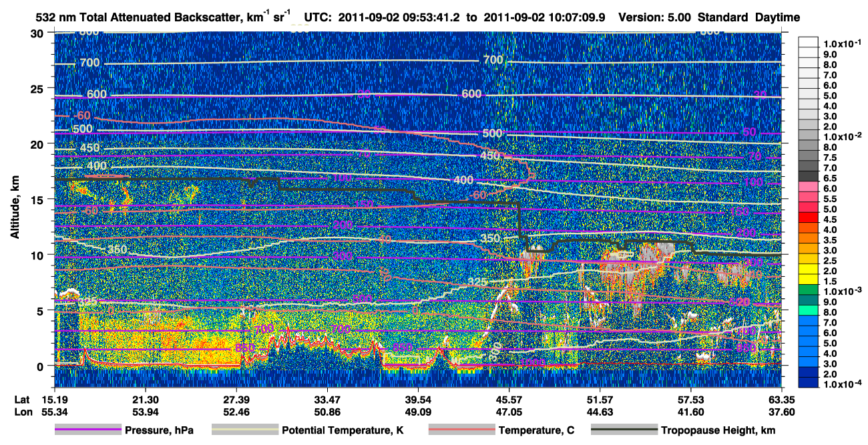The image size is (868, 445).
Task: Click the dark line sample beside Tropopause Height
Action: coord(624,431)
